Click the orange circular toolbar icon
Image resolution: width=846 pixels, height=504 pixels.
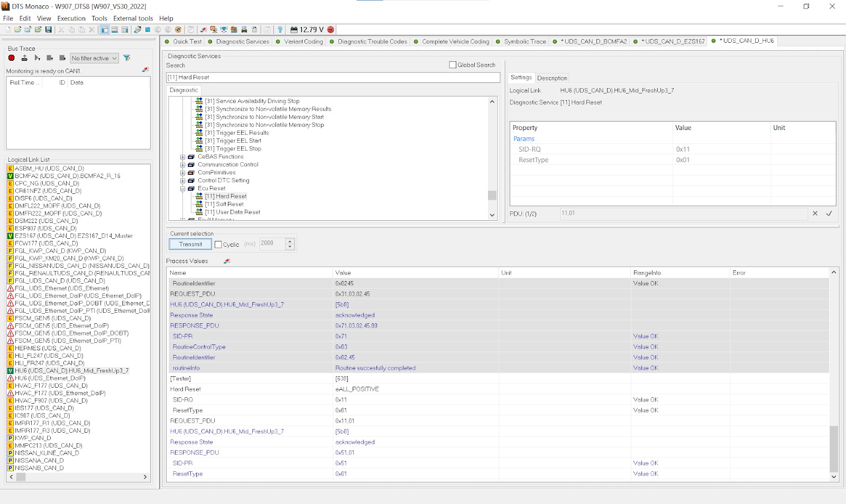(178, 30)
